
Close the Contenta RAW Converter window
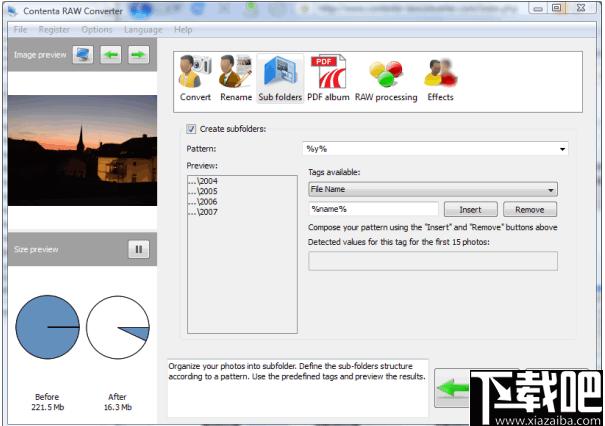point(581,8)
